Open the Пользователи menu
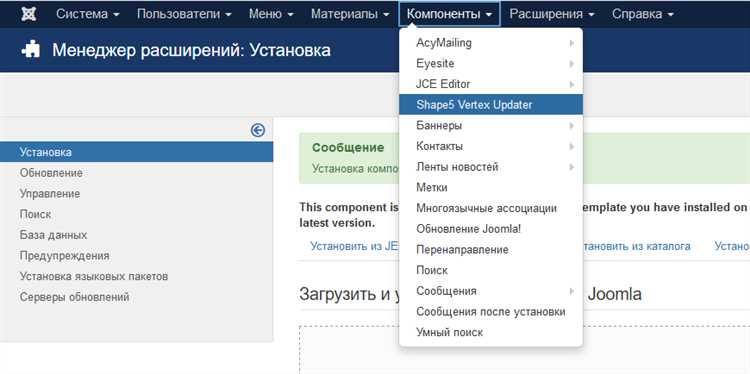Image resolution: width=750 pixels, height=374 pixels. [x=184, y=14]
